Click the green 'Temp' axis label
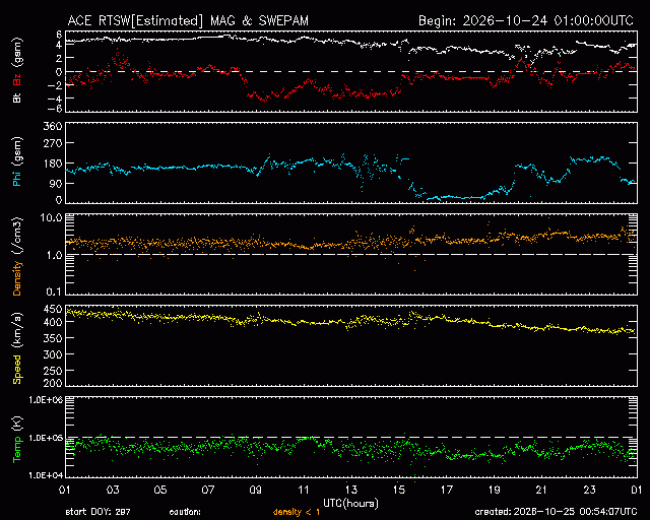Screen dimensions: 650x520 [x=17, y=450]
